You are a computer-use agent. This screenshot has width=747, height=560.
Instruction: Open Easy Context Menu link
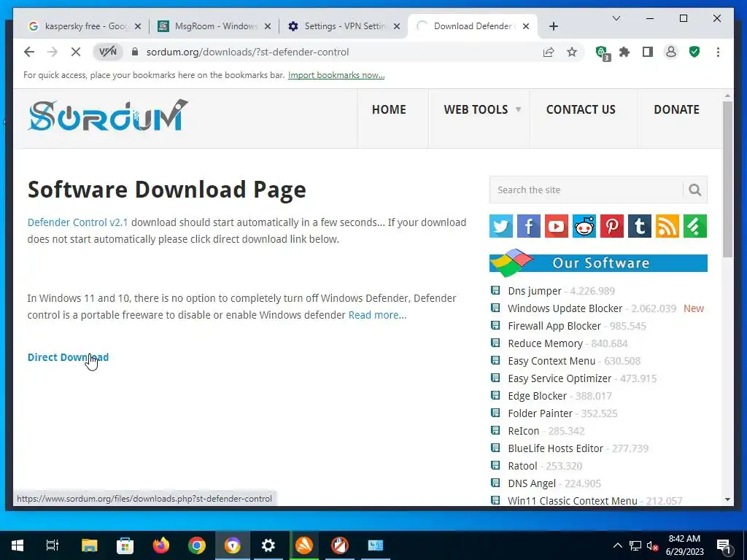coord(551,361)
